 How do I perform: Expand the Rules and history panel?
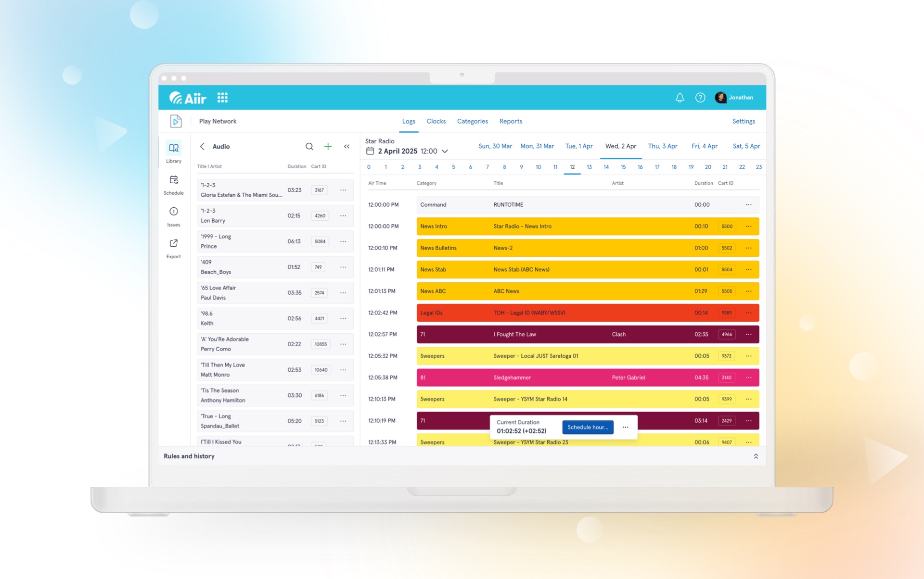click(756, 456)
